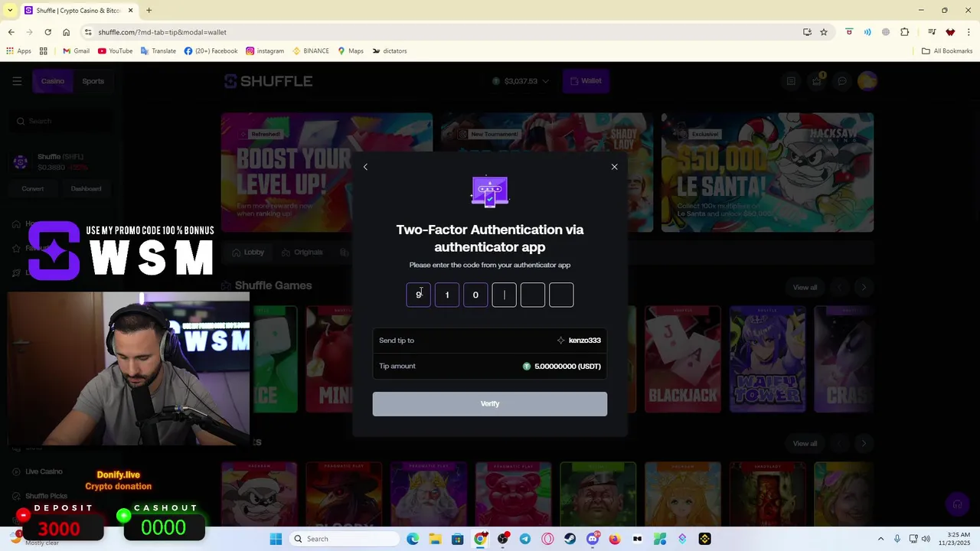Open the Maps bookmark
This screenshot has width=980, height=551.
[x=351, y=51]
